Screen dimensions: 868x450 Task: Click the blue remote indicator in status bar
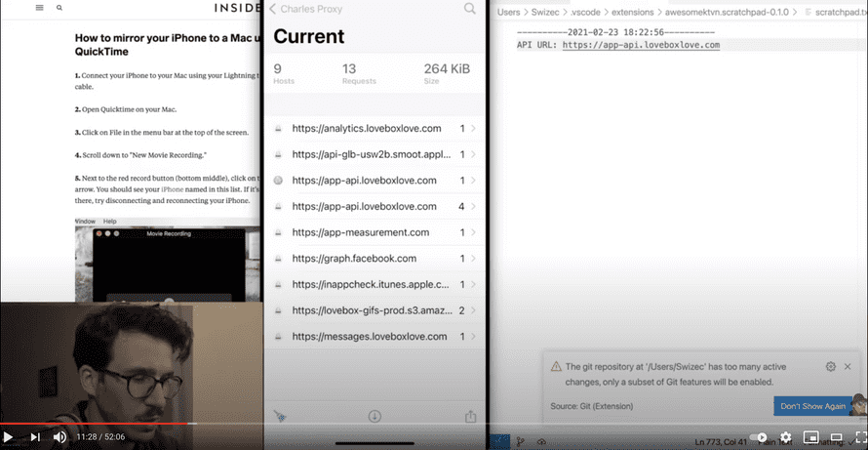500,441
